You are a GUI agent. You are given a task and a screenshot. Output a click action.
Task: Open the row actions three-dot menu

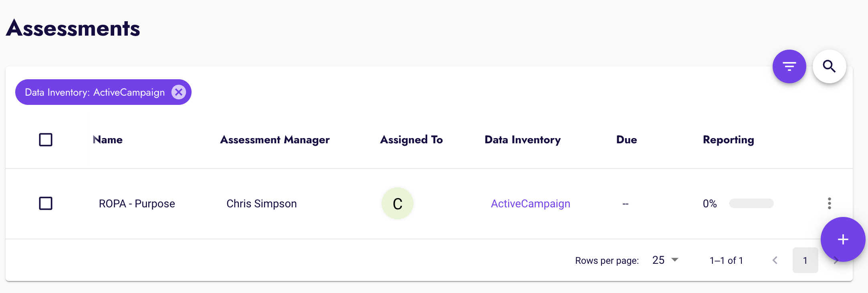coord(829,203)
